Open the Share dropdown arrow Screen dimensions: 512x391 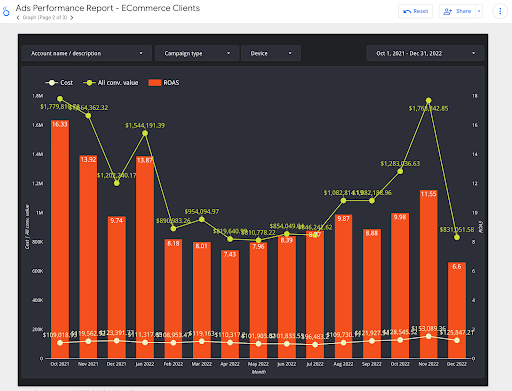coord(479,11)
